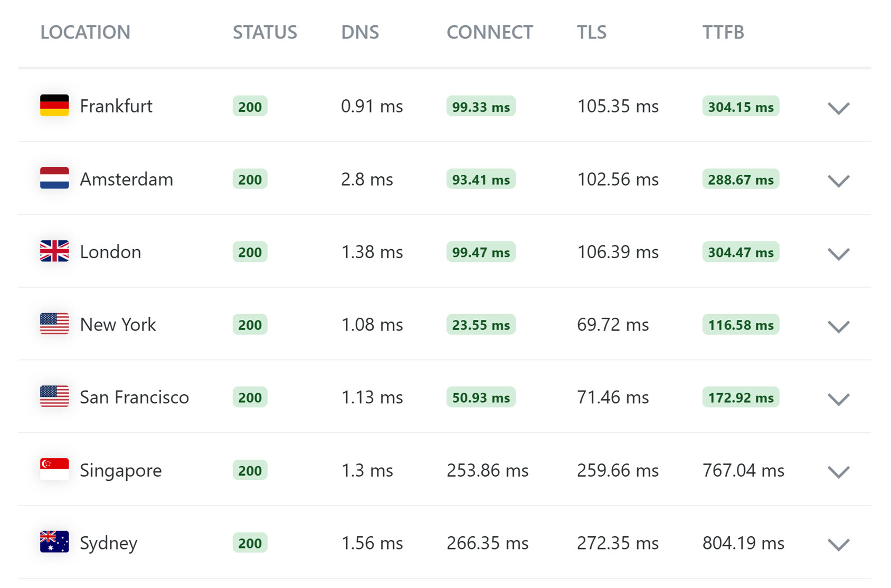Click New York's 116.58 ms TTFB value
Image resolution: width=891 pixels, height=588 pixels.
740,325
